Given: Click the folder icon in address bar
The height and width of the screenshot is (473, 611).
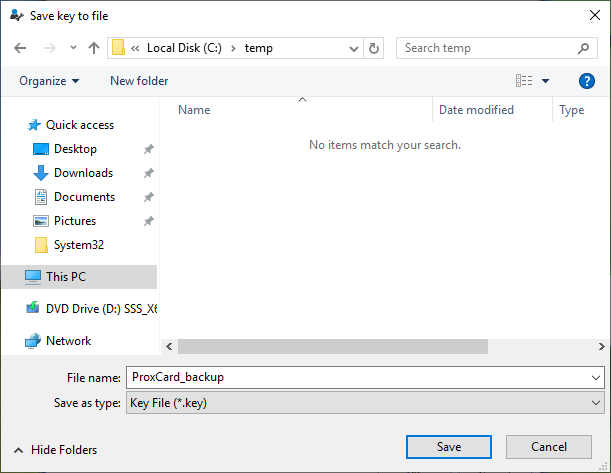Looking at the screenshot, I should click(118, 48).
